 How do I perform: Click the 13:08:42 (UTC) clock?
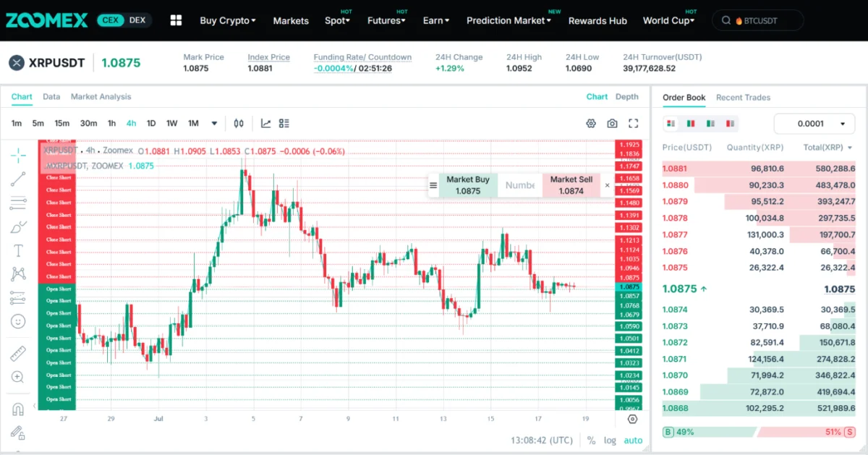point(542,440)
